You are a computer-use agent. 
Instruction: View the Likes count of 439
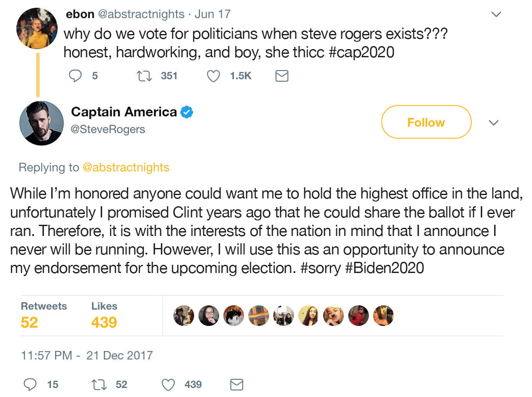pos(104,322)
